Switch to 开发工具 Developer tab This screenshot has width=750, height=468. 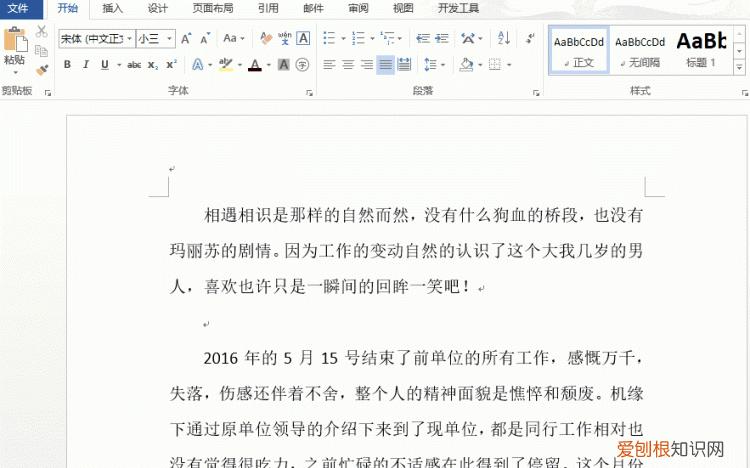[x=458, y=8]
